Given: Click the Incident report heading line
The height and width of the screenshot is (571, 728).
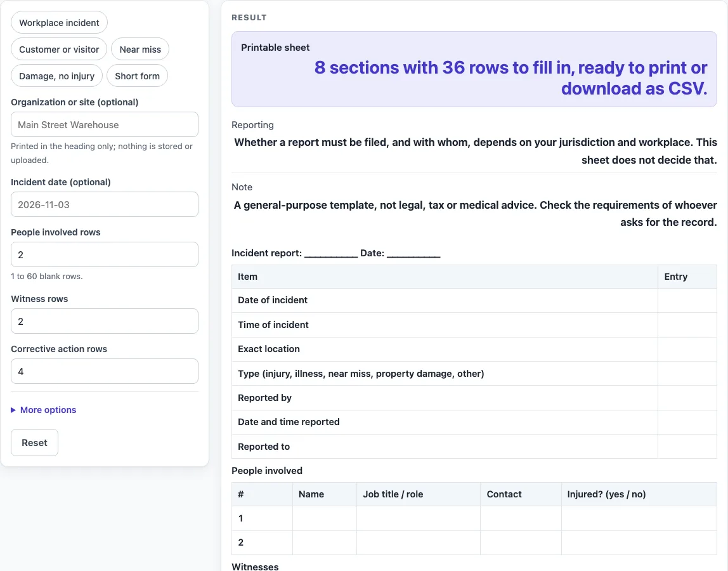Looking at the screenshot, I should [335, 253].
